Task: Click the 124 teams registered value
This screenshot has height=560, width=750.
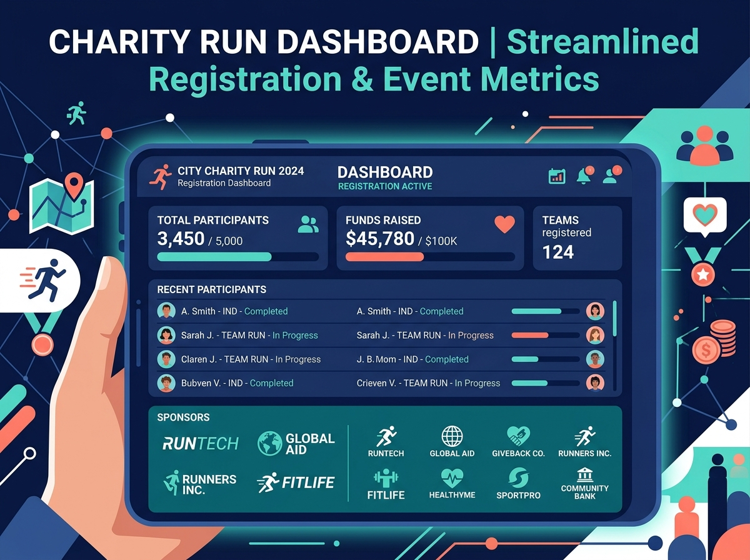Action: pos(558,252)
